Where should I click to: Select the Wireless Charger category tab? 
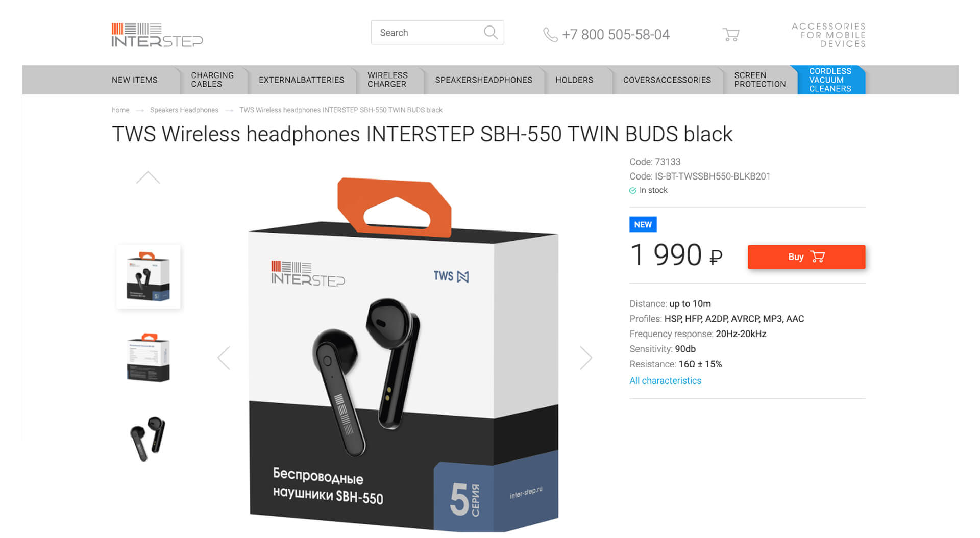click(x=388, y=80)
